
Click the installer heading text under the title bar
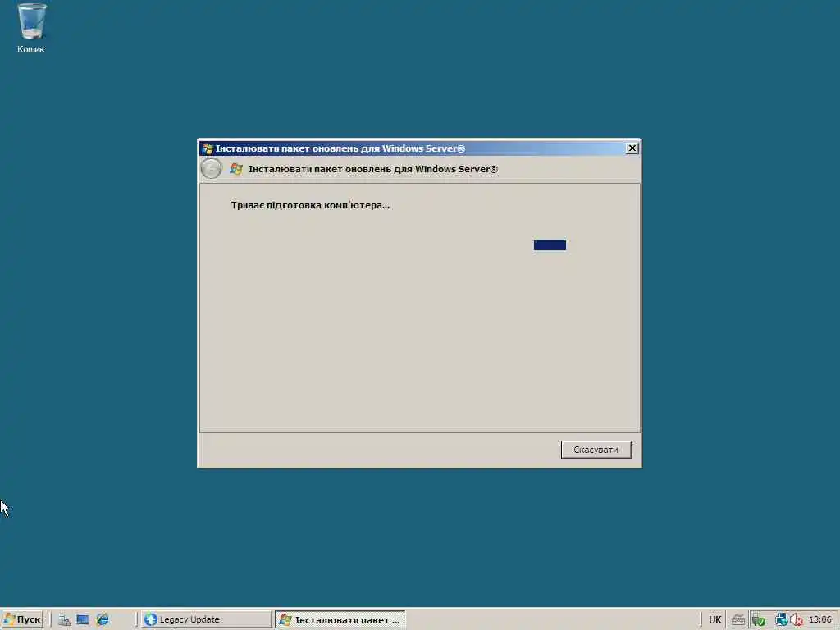373,169
